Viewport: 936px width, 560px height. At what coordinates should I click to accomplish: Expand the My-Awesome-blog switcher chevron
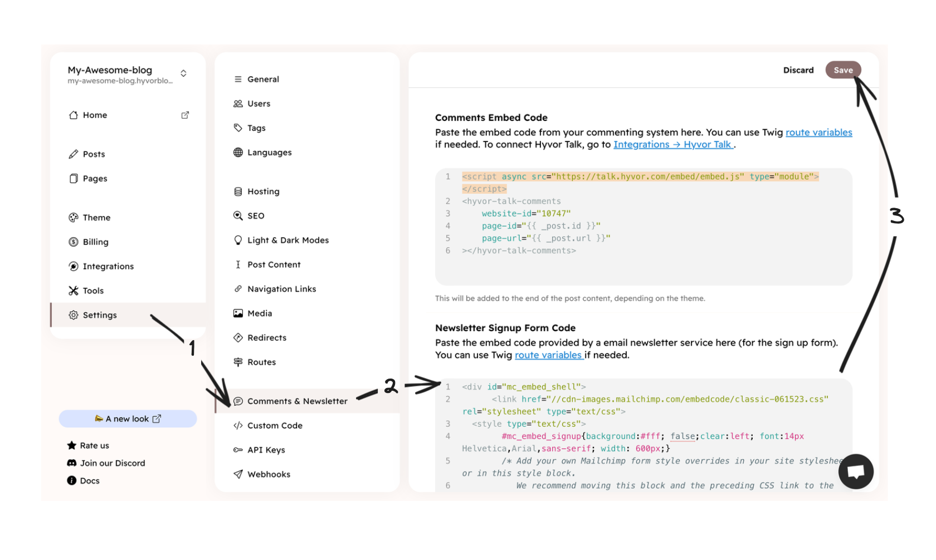tap(183, 73)
